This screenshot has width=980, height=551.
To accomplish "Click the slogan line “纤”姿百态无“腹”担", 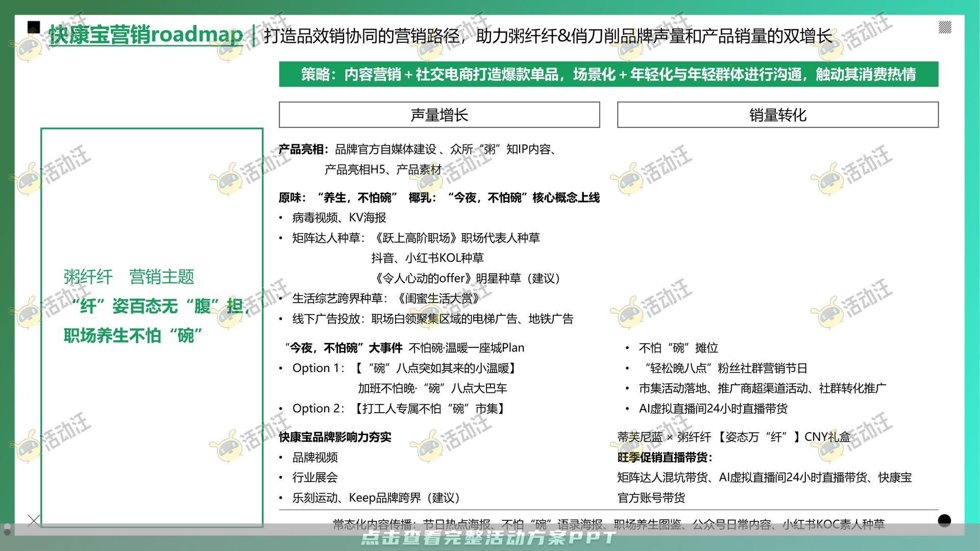I will tap(161, 306).
